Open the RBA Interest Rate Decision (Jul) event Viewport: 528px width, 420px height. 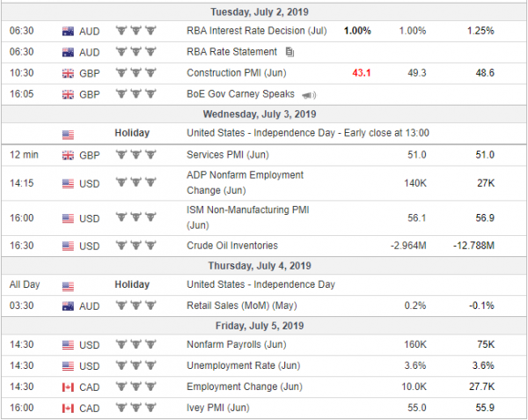pyautogui.click(x=257, y=31)
